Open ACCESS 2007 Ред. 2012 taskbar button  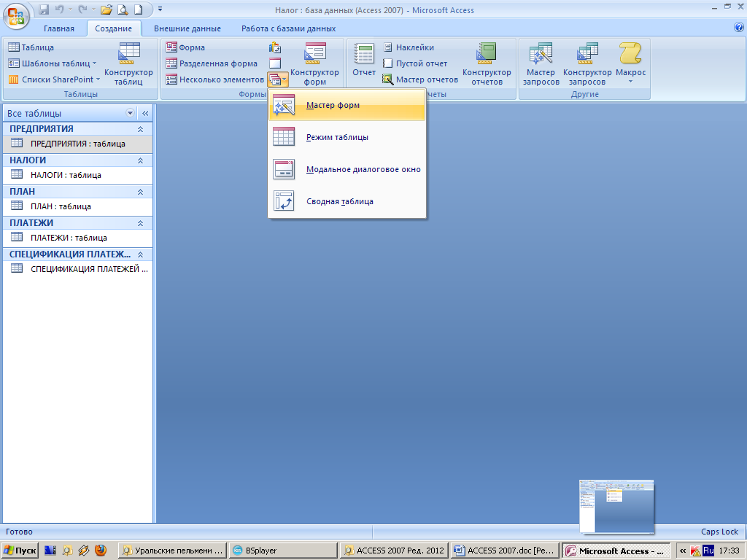[395, 551]
